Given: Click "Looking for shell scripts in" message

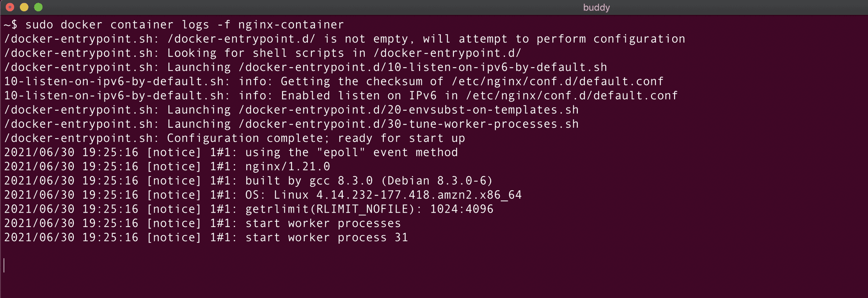Looking at the screenshot, I should [266, 53].
